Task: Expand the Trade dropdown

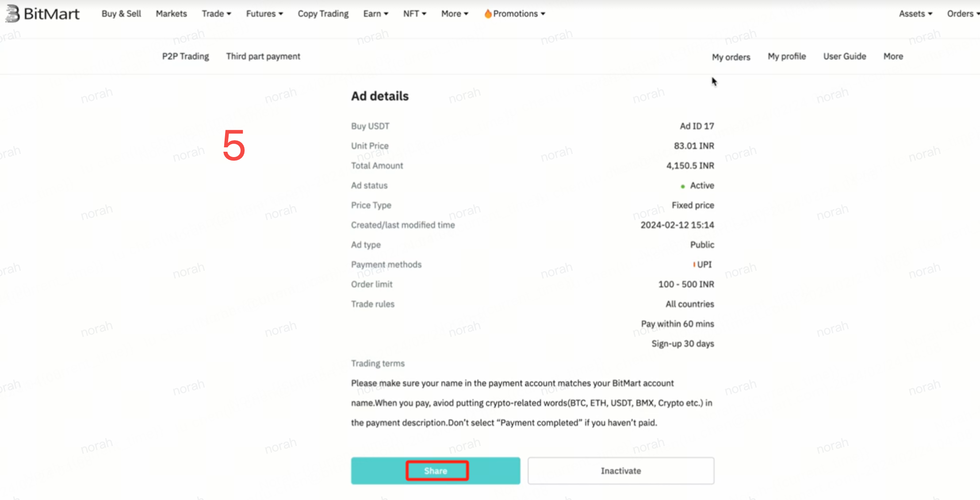Action: (x=216, y=14)
